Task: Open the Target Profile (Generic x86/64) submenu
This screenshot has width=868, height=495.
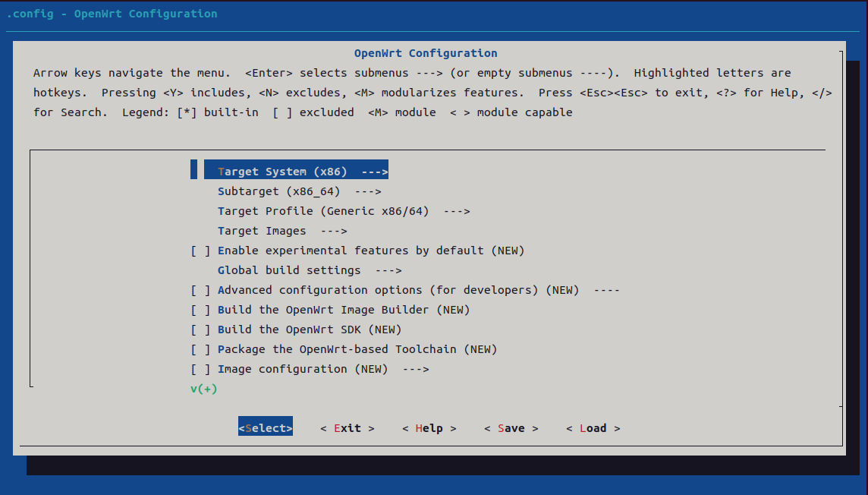Action: pyautogui.click(x=343, y=212)
